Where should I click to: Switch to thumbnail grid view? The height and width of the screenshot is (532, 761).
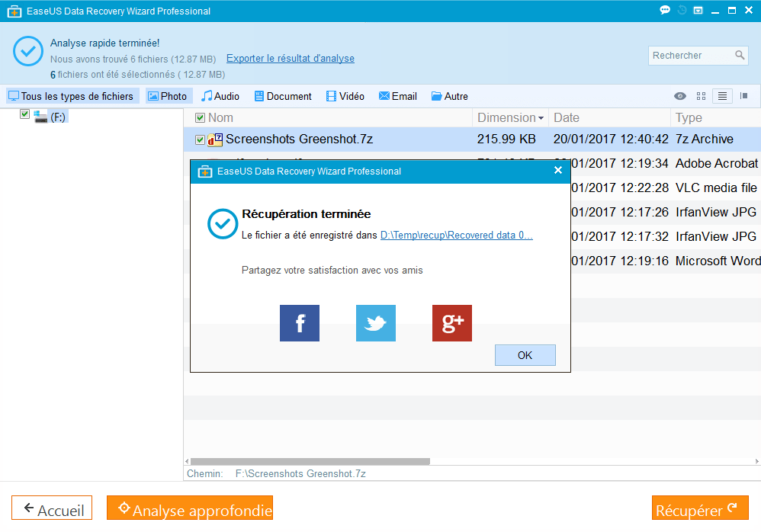point(701,96)
